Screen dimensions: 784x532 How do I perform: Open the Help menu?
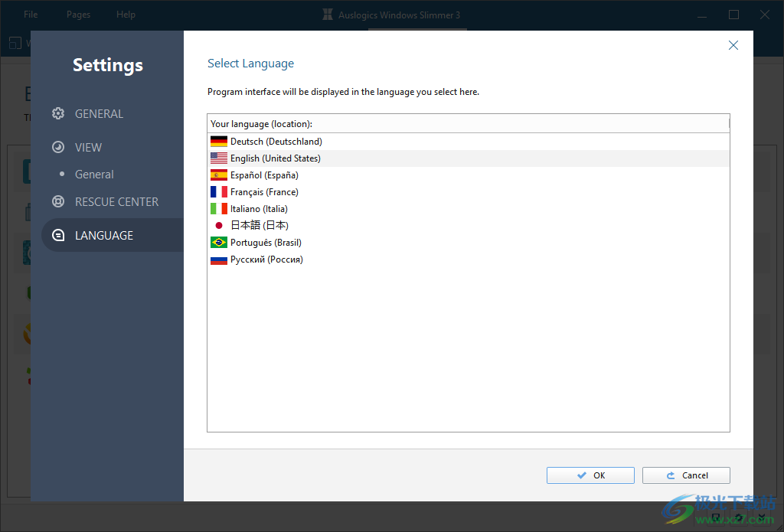point(126,14)
